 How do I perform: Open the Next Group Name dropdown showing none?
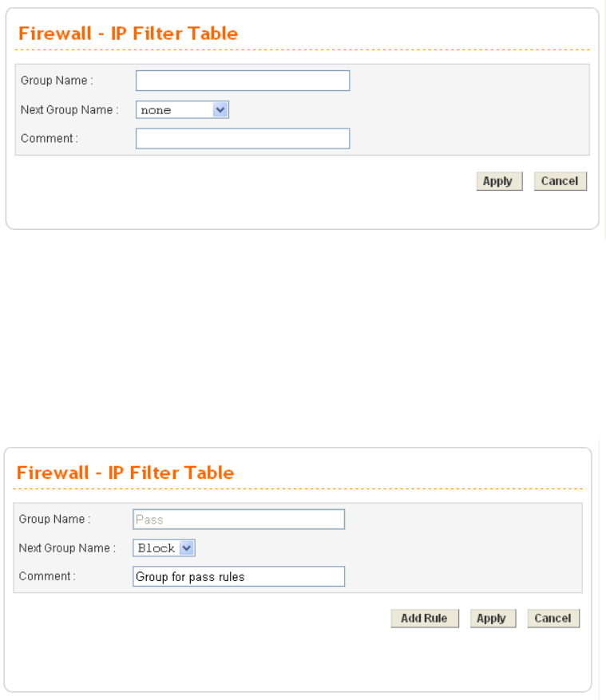tap(182, 109)
